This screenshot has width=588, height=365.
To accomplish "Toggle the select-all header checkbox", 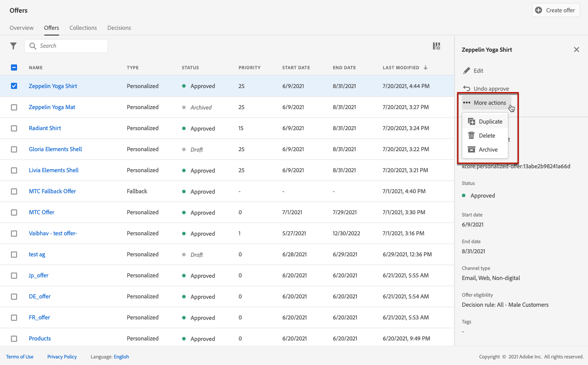I will [x=14, y=67].
